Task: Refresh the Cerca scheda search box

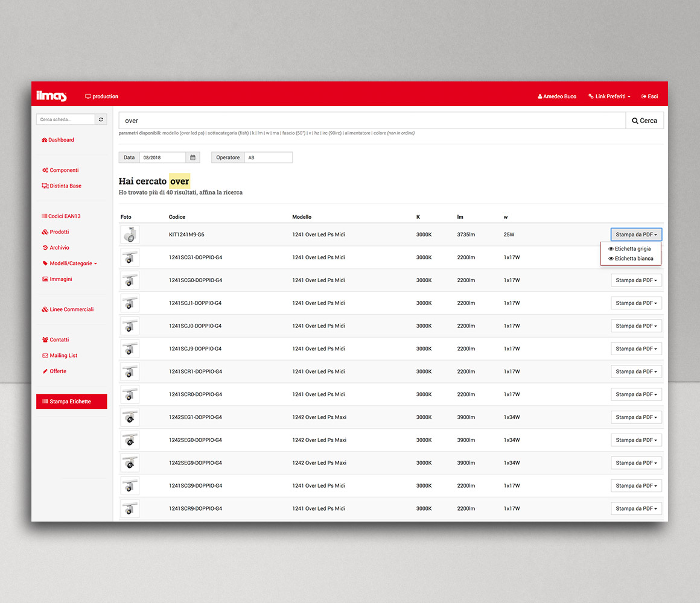Action: click(101, 119)
